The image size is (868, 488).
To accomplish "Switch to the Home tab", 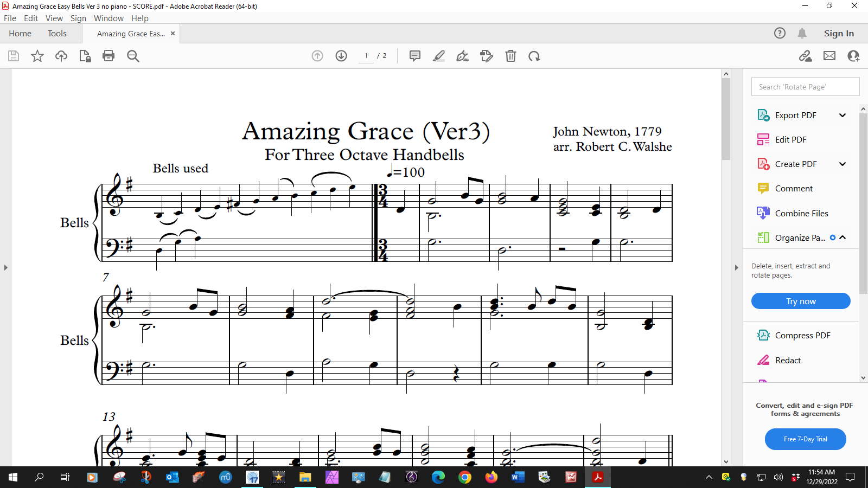I will tap(20, 33).
